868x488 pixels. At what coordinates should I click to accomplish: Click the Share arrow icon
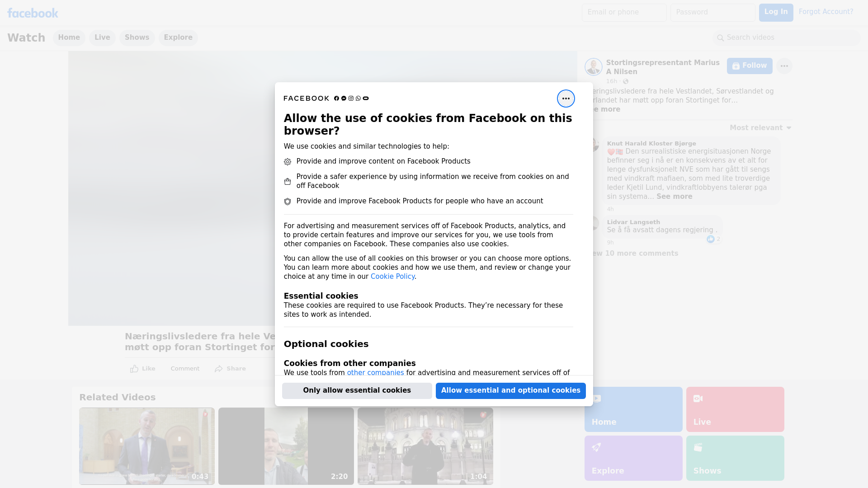pos(219,369)
